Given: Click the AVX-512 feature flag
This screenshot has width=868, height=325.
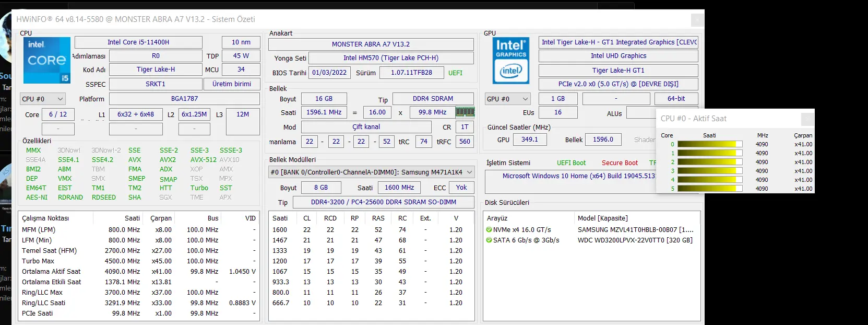Looking at the screenshot, I should pyautogui.click(x=204, y=160).
